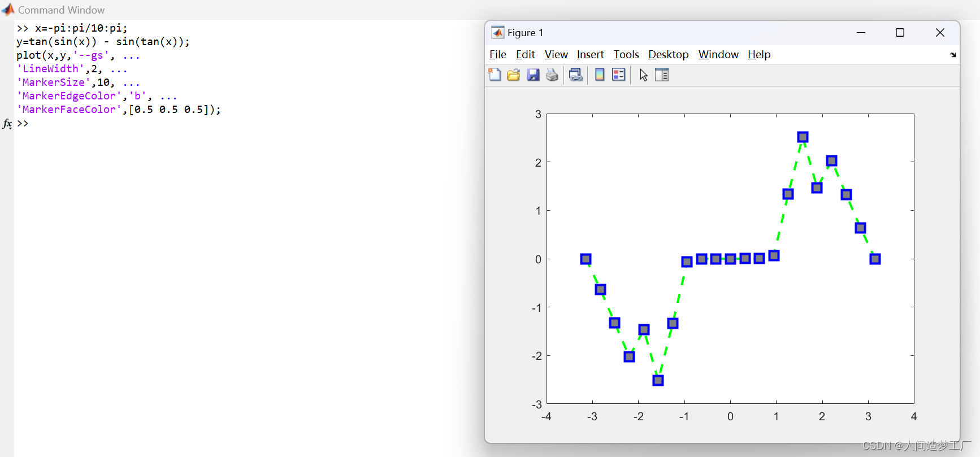Open the View menu in Figure 1

pyautogui.click(x=556, y=54)
